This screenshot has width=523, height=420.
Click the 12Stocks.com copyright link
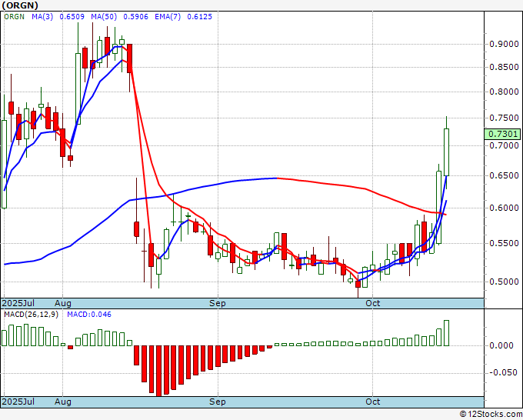[491, 415]
